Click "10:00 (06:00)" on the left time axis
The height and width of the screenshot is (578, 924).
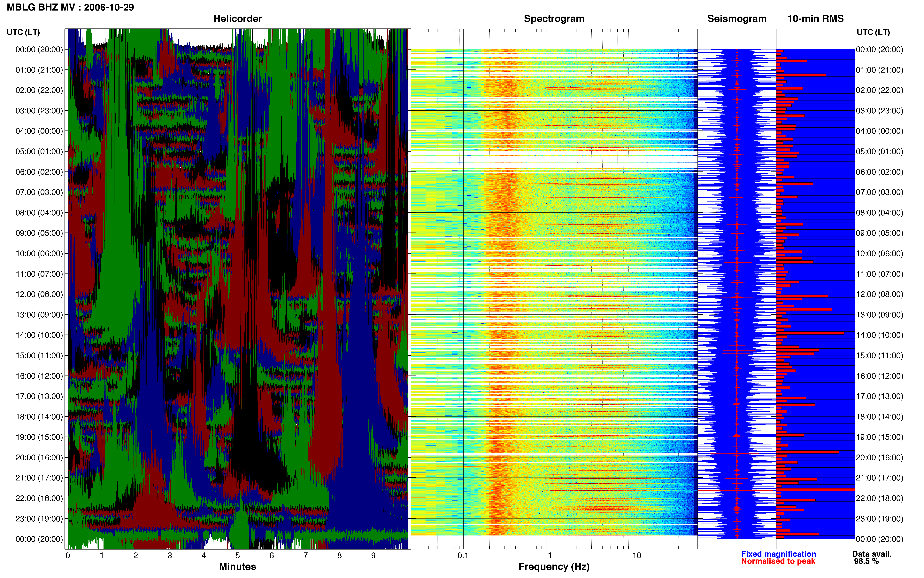click(39, 253)
